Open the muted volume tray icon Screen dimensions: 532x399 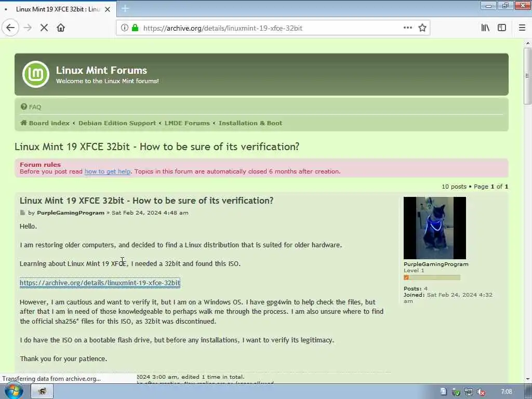[481, 392]
